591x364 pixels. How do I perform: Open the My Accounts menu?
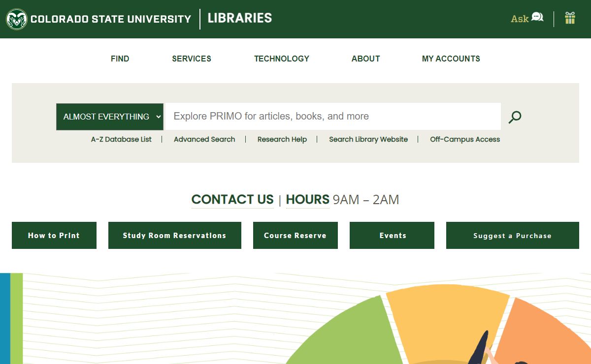click(x=451, y=59)
